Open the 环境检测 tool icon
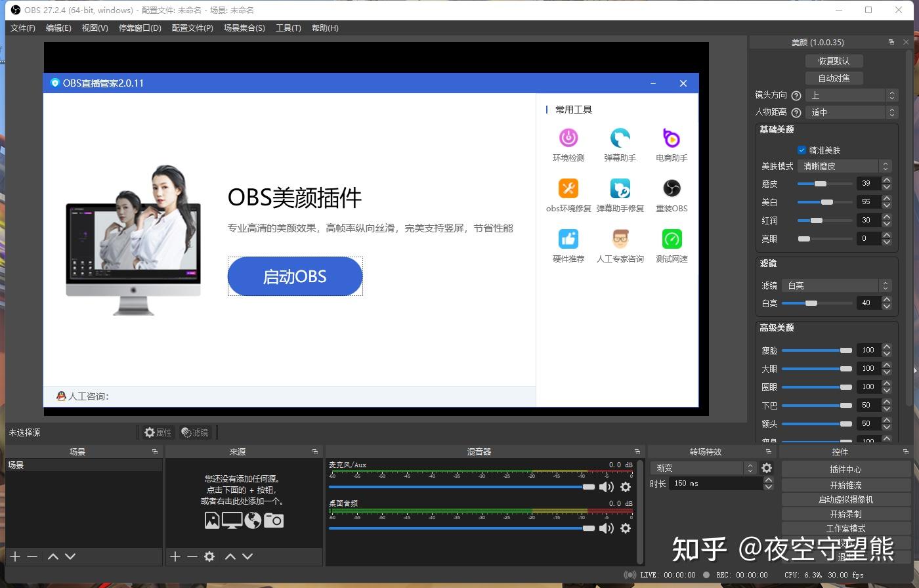The height and width of the screenshot is (588, 919). 568,138
